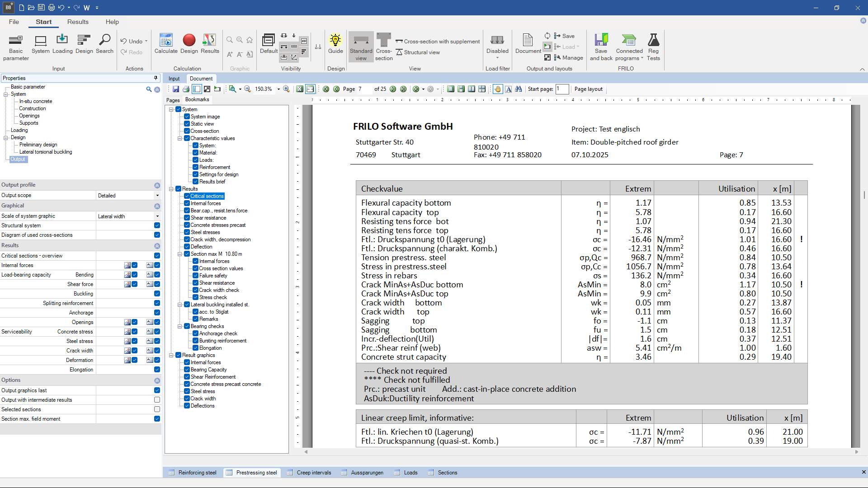This screenshot has height=488, width=868.
Task: Open the Guide tool
Action: point(335,44)
